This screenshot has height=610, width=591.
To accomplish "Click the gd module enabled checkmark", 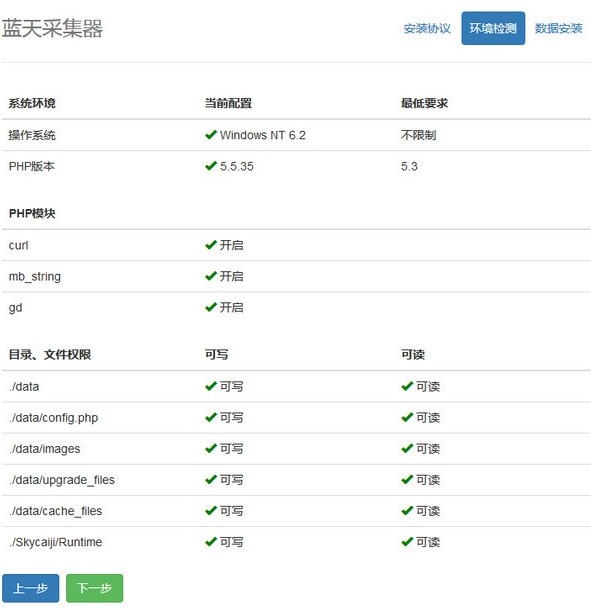I will click(210, 307).
